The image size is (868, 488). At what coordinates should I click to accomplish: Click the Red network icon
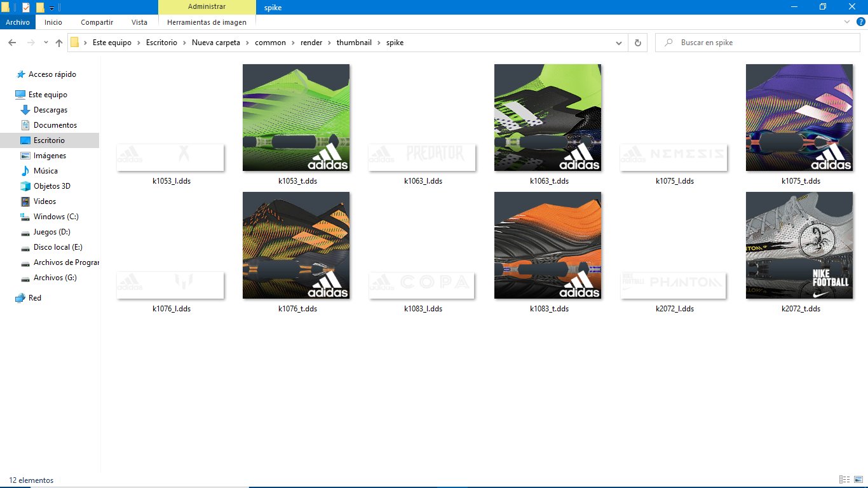20,298
